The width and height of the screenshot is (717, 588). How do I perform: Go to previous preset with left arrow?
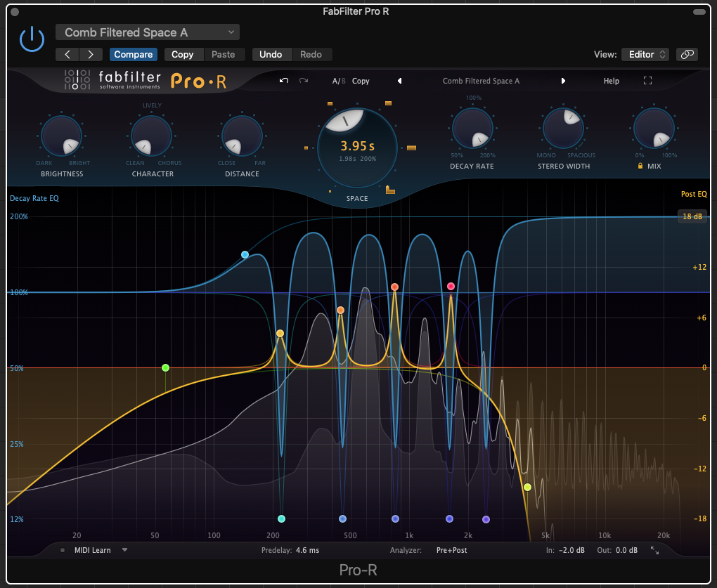[x=400, y=81]
